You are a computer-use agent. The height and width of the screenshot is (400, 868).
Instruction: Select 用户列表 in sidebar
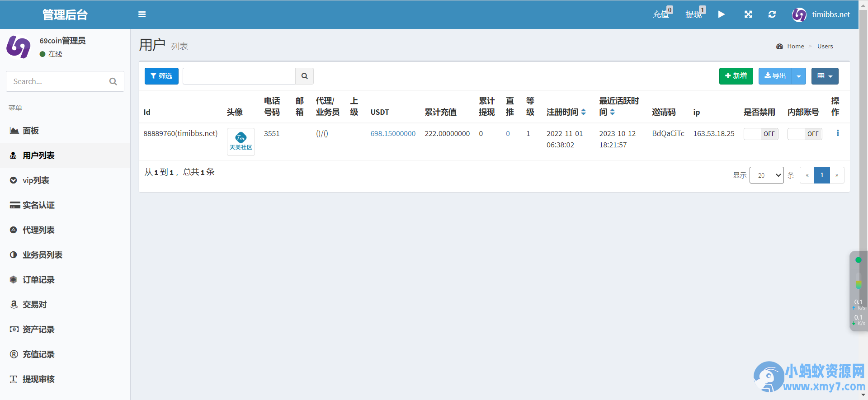(x=65, y=155)
